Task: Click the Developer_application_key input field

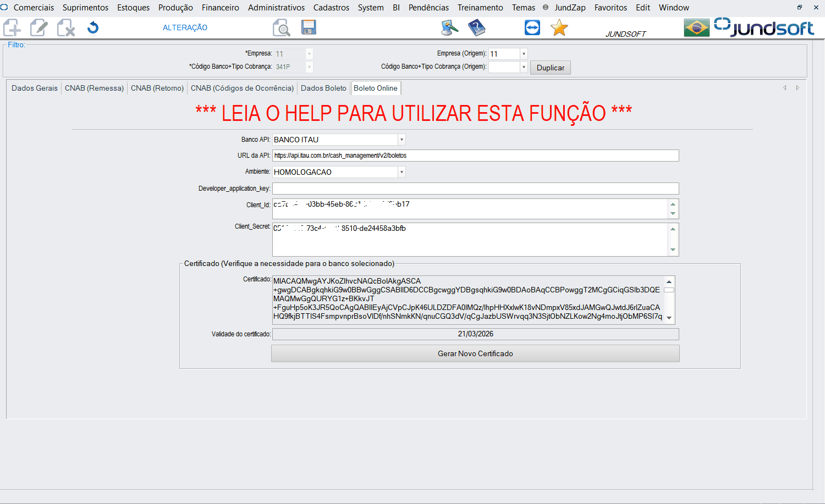Action: [x=475, y=189]
